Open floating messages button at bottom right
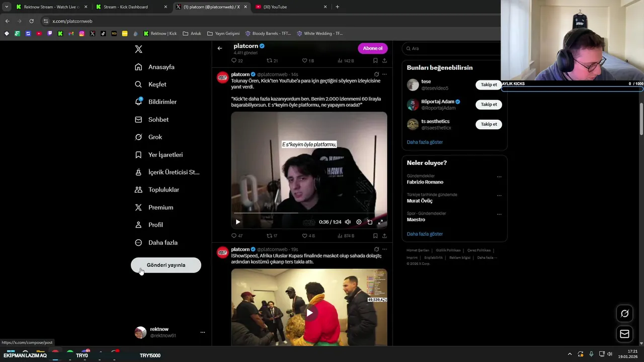 [624, 334]
